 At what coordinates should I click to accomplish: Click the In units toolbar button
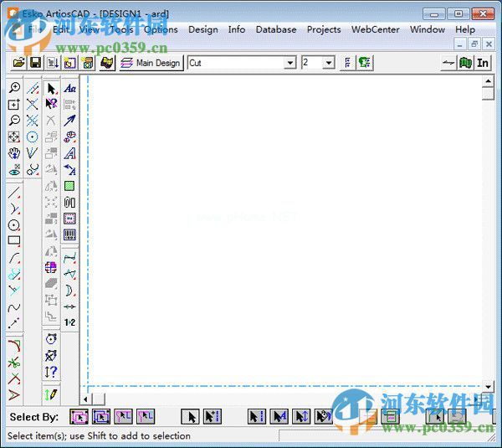tap(483, 63)
